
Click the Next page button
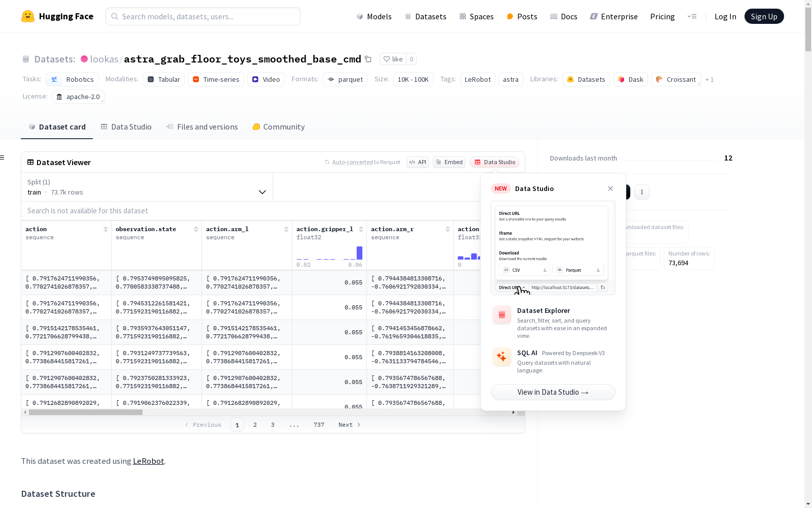(349, 425)
